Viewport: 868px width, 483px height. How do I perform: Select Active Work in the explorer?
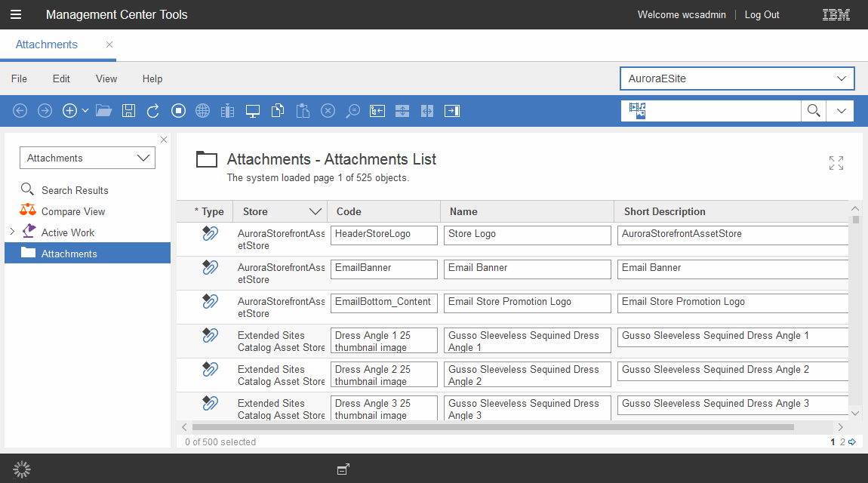[x=67, y=232]
